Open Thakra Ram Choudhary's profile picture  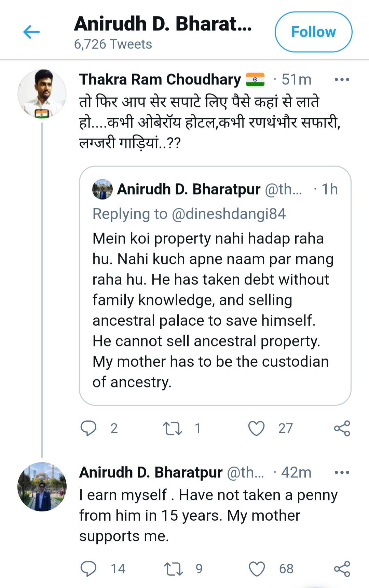click(x=42, y=94)
